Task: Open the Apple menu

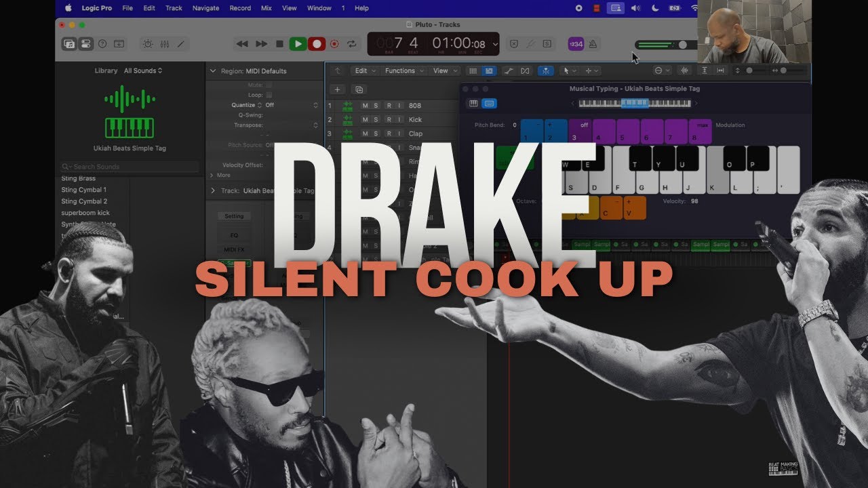Action: [x=68, y=8]
